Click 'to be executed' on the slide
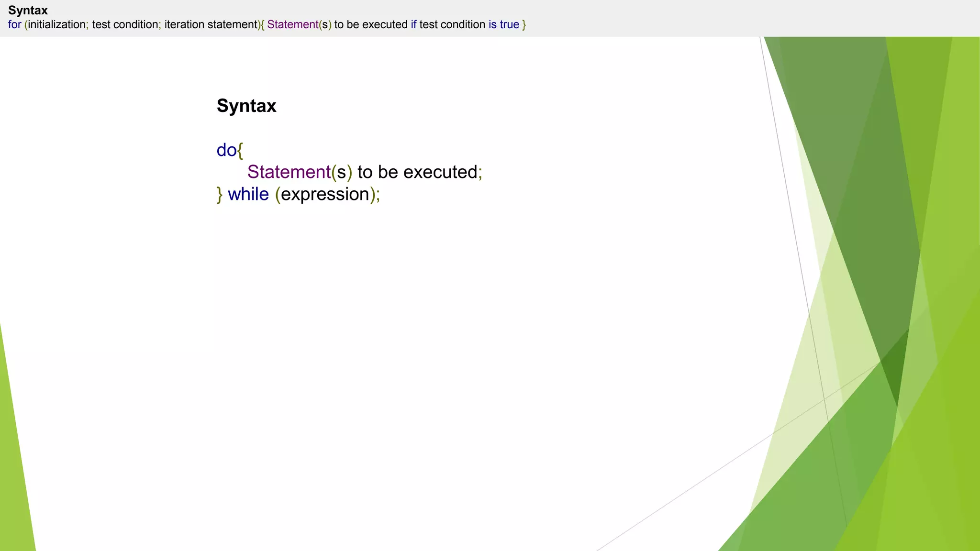Viewport: 980px width, 551px height. [417, 172]
